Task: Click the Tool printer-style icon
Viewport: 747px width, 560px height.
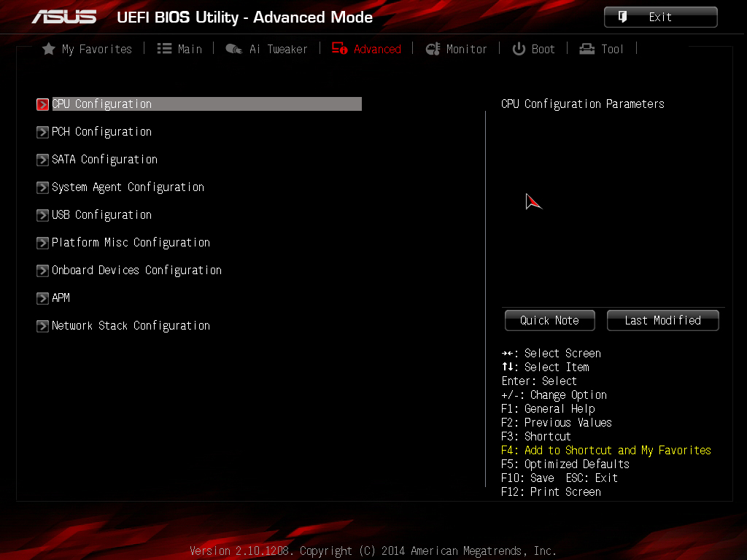Action: pos(587,49)
